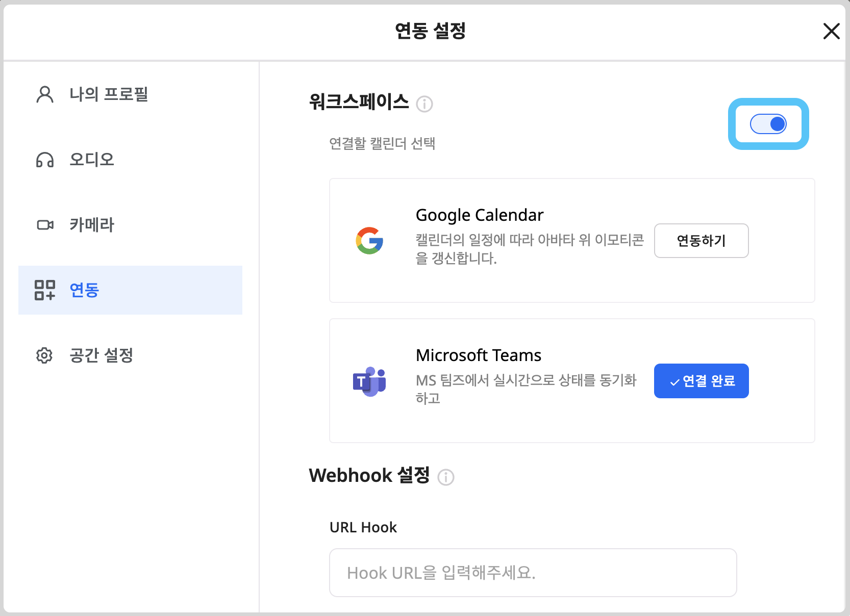Screen dimensions: 850x616
Task: Open the info icon next to Webhook 설정
Action: (446, 477)
